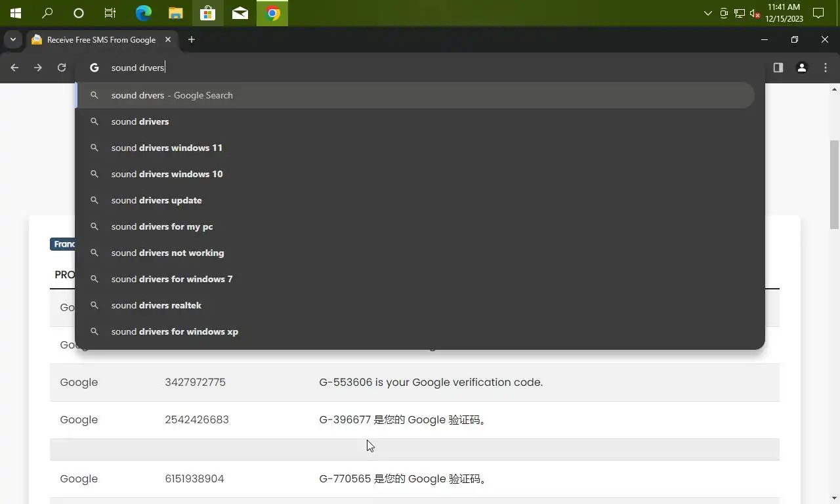Select 'sound drivers realtek' suggestion
The image size is (840, 504).
415,305
